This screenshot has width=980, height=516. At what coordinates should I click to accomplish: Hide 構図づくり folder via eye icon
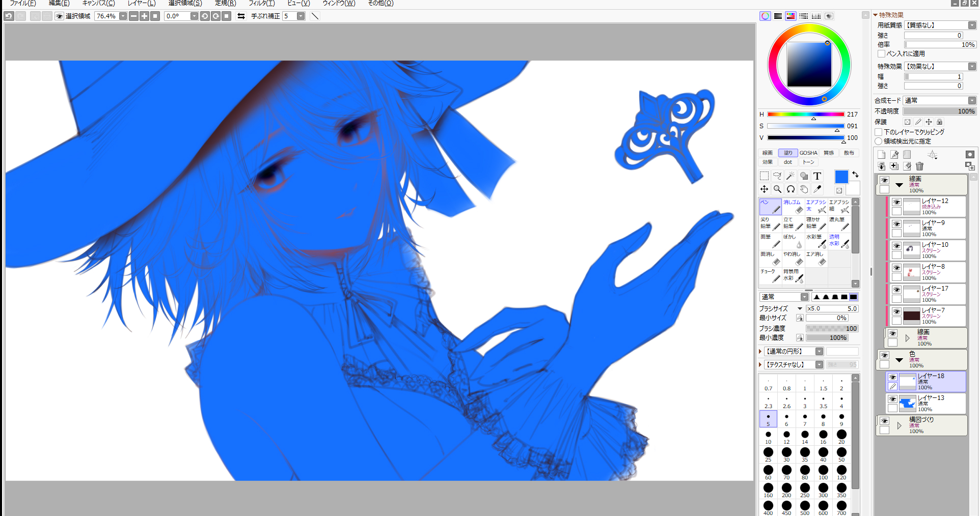point(884,421)
